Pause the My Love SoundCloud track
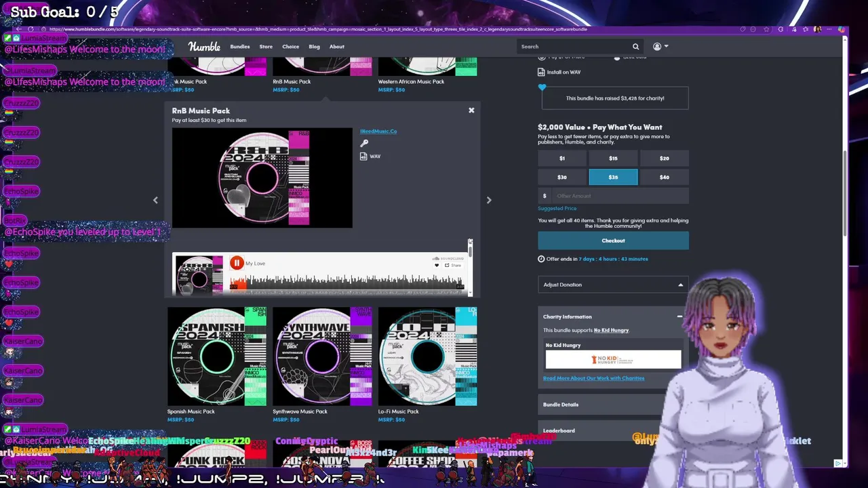The height and width of the screenshot is (488, 868). [x=237, y=263]
